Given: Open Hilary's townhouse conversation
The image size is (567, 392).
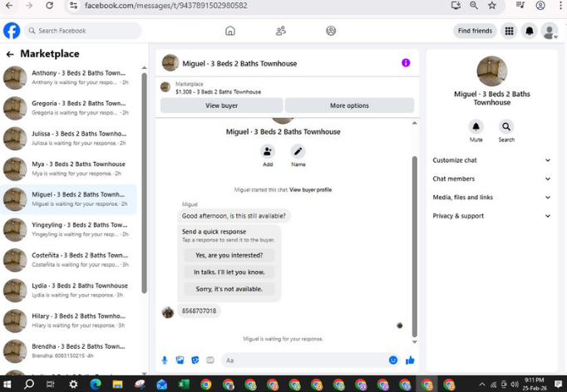Looking at the screenshot, I should [69, 321].
